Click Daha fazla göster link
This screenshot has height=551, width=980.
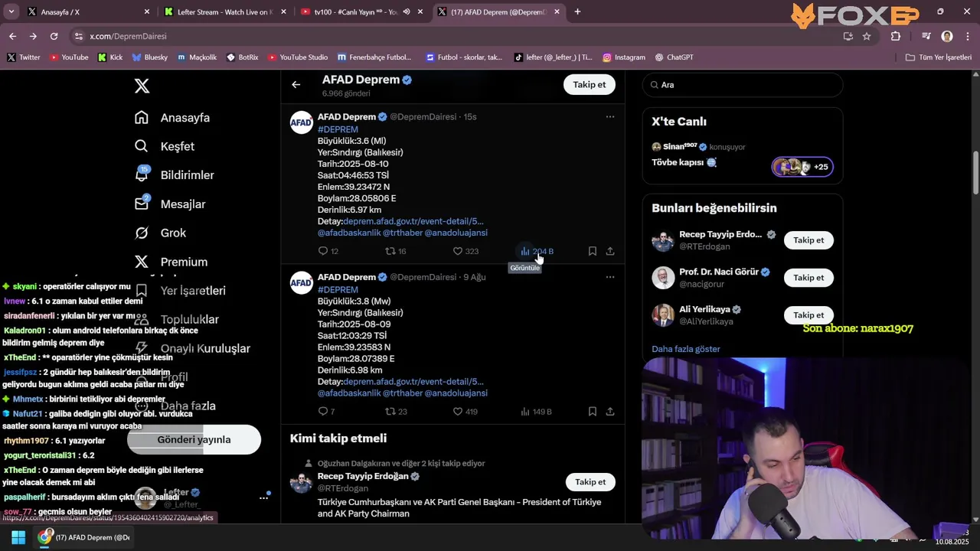[686, 349]
